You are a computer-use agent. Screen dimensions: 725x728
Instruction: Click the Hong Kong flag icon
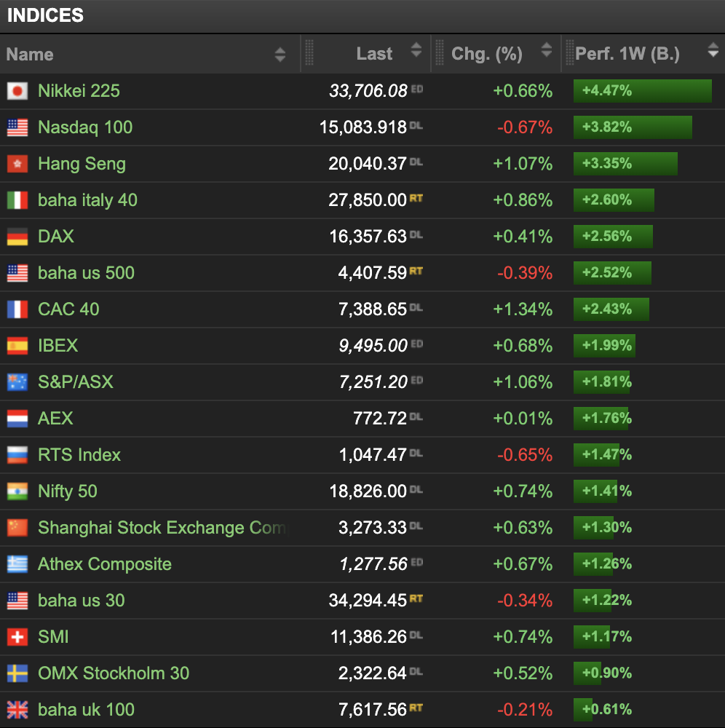click(x=17, y=164)
